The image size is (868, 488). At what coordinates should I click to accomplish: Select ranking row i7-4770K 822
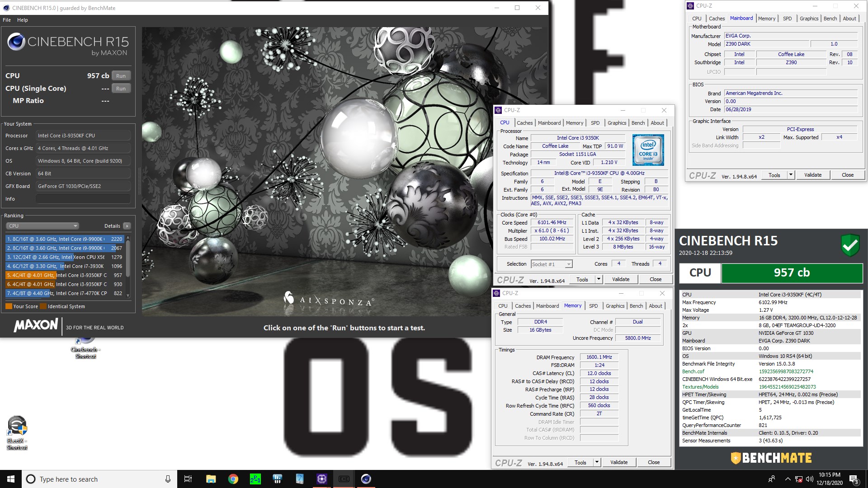pyautogui.click(x=65, y=293)
